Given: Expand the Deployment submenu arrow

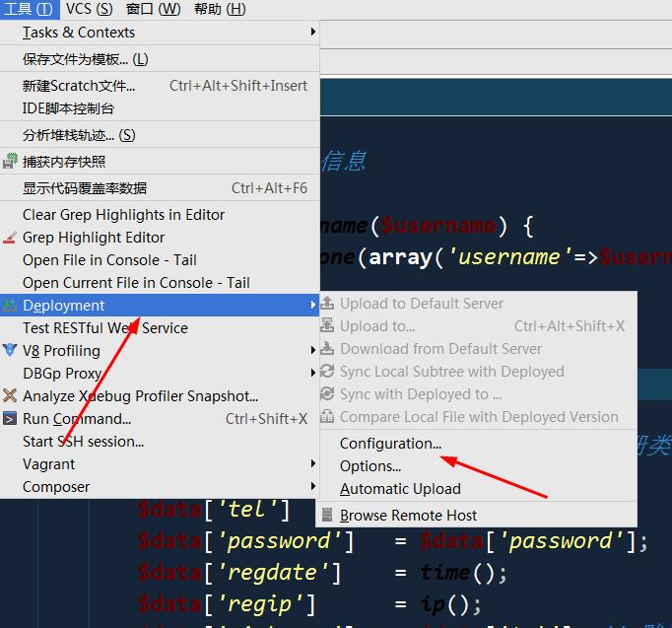Looking at the screenshot, I should 313,305.
